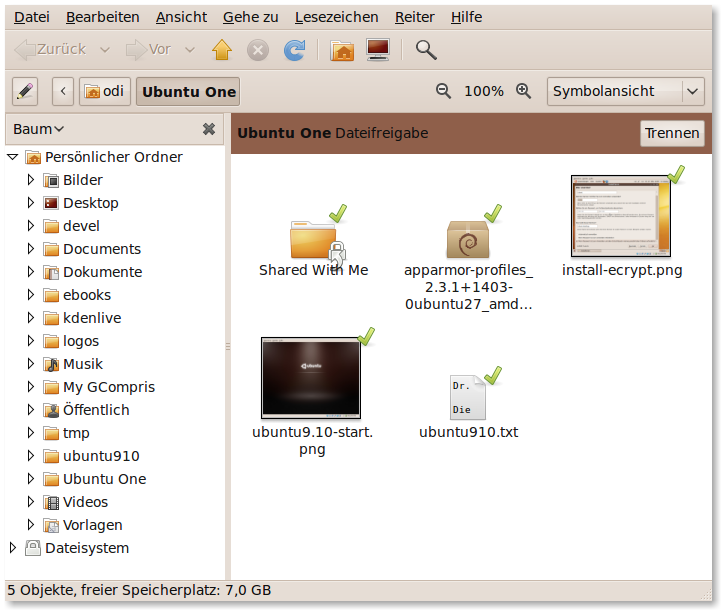
Task: Open the Gehe zu menu
Action: (251, 17)
